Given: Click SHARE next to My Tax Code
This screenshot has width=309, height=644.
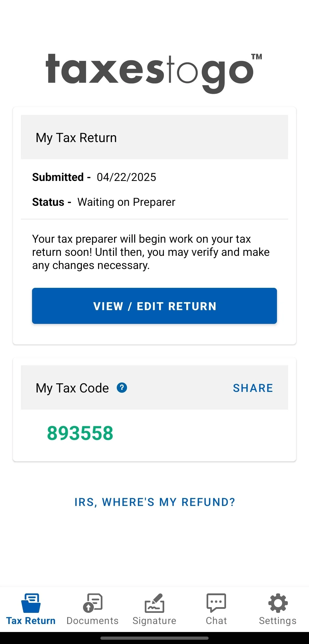Looking at the screenshot, I should coord(253,388).
